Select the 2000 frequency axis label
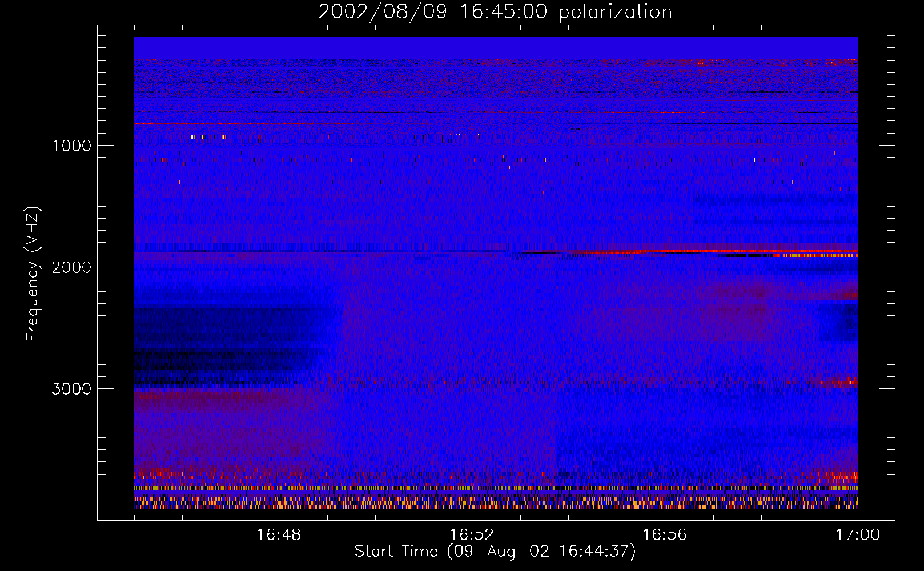 71,267
